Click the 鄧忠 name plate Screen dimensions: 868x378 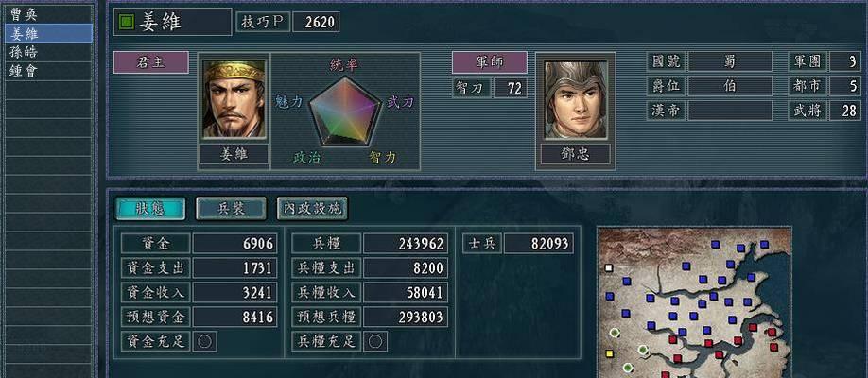(x=575, y=154)
